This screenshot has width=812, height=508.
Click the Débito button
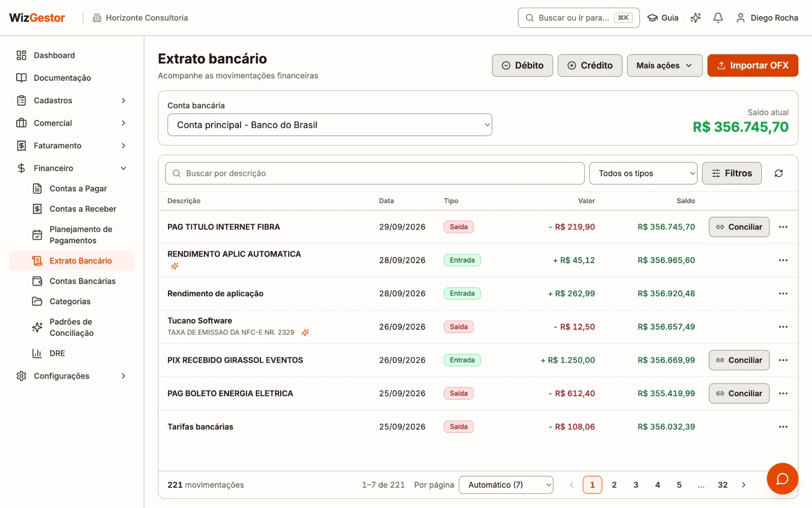[522, 66]
